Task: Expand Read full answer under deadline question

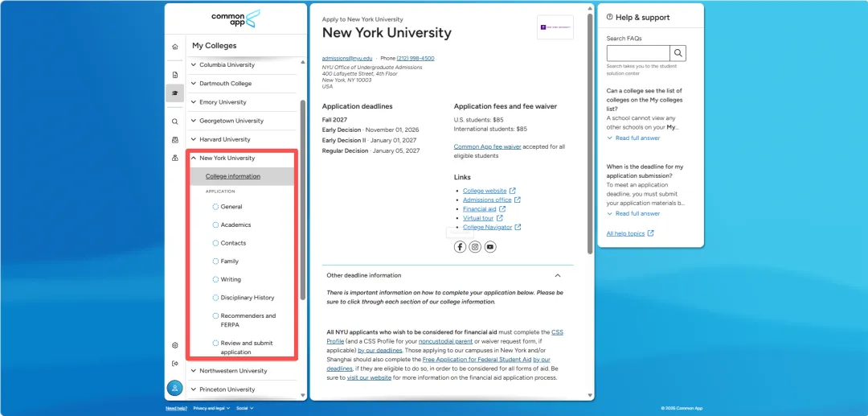Action: click(633, 213)
